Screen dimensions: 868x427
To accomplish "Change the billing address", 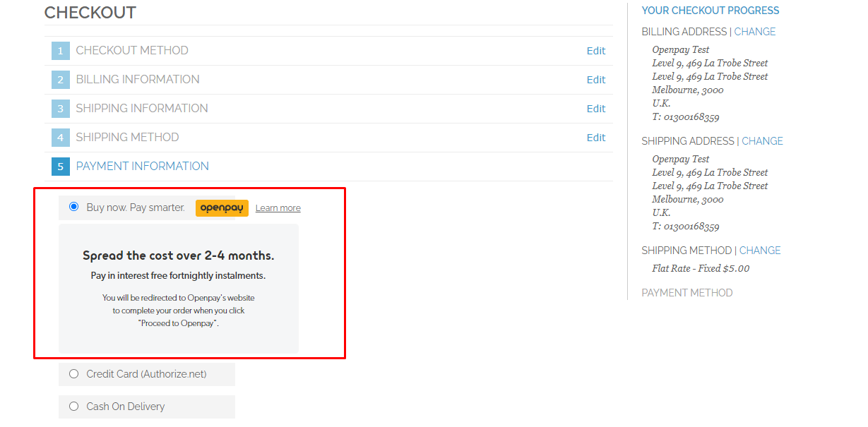I will coord(754,32).
